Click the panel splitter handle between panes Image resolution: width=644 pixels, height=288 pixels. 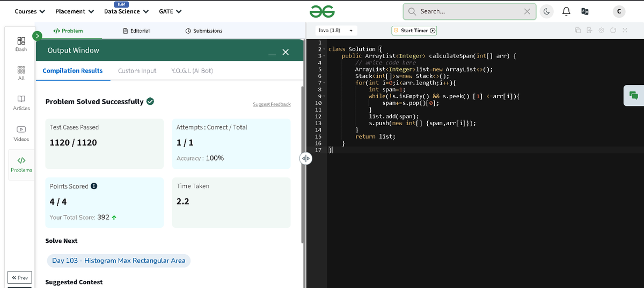pos(305,159)
